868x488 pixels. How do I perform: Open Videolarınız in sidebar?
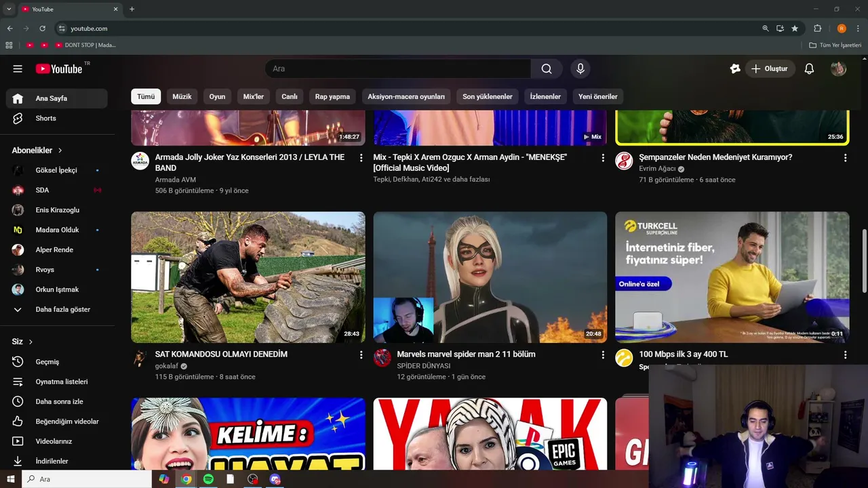[57, 441]
